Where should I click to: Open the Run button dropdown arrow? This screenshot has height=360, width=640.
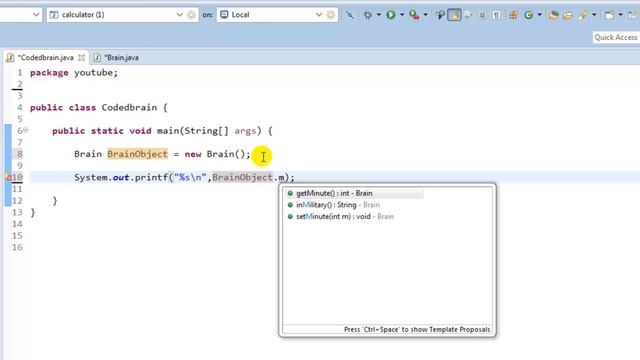click(402, 15)
